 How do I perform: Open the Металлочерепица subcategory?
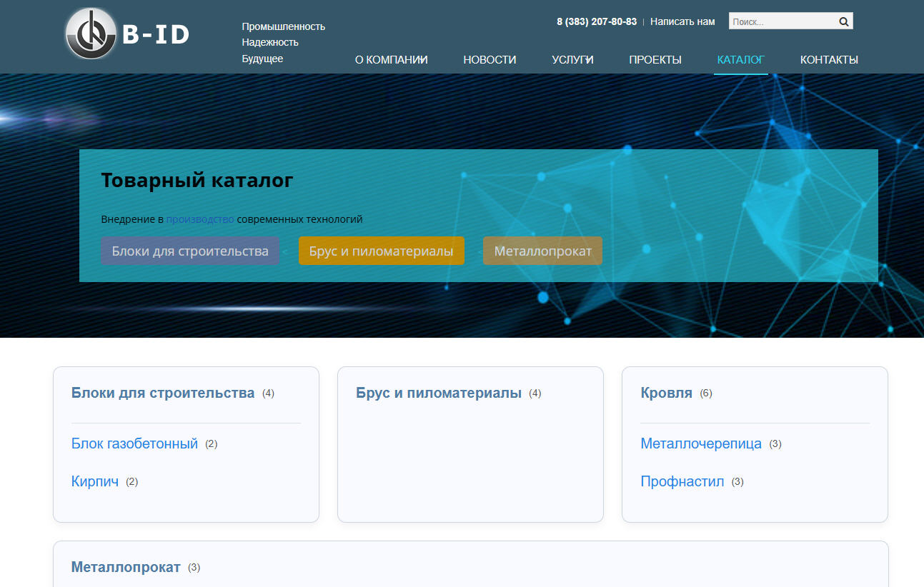(x=700, y=443)
